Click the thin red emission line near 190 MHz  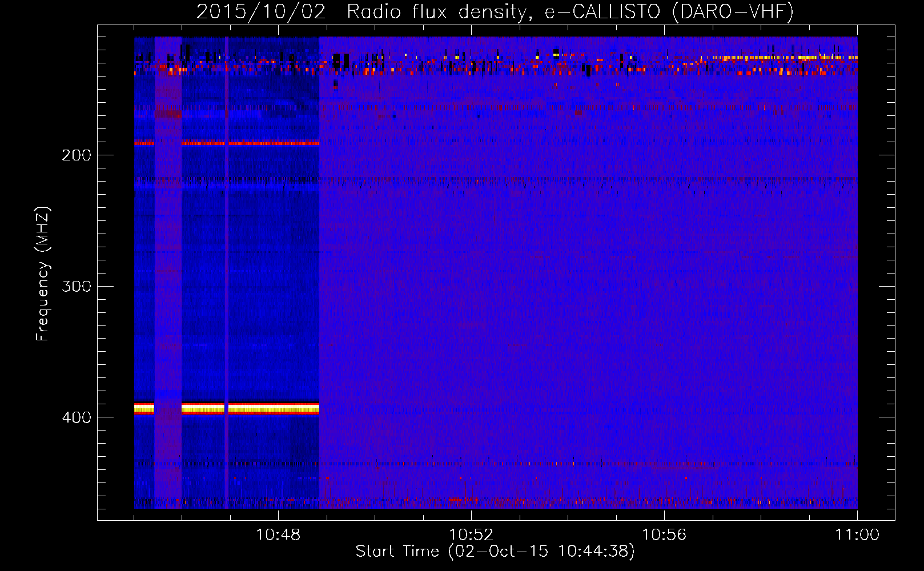(227, 143)
